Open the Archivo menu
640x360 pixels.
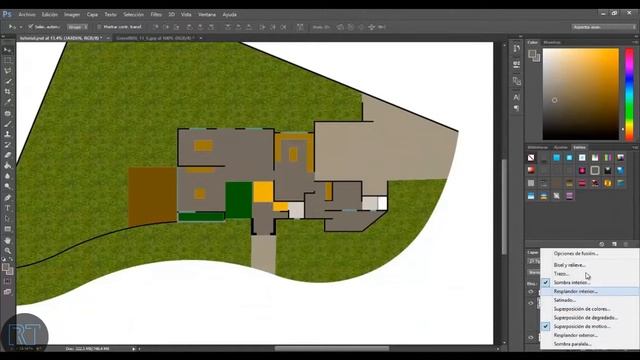pos(27,14)
